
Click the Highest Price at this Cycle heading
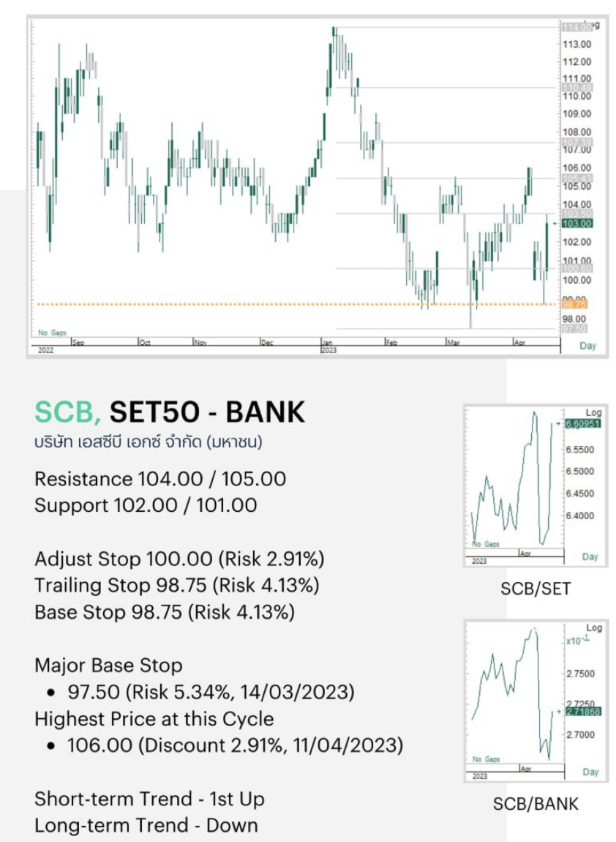(154, 719)
